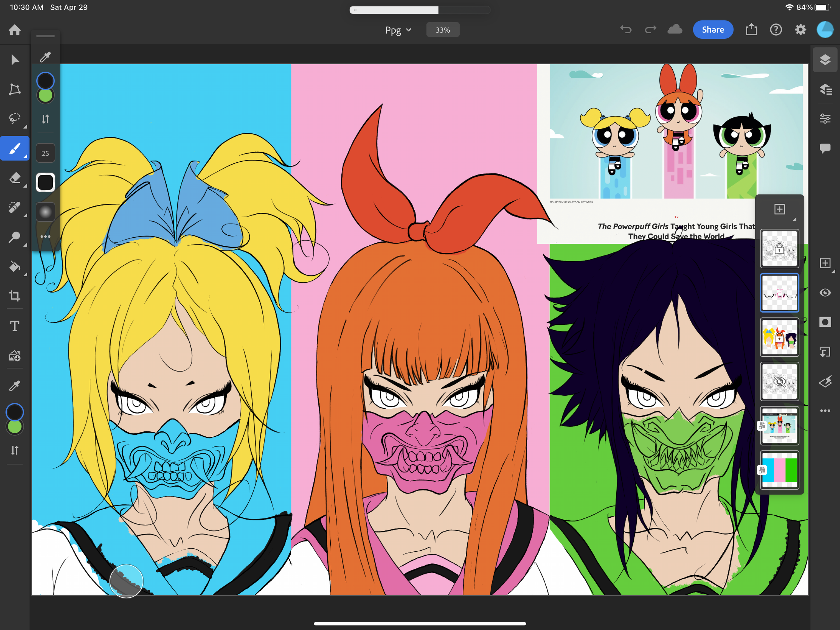Grab the brush options panel handle

click(x=46, y=36)
